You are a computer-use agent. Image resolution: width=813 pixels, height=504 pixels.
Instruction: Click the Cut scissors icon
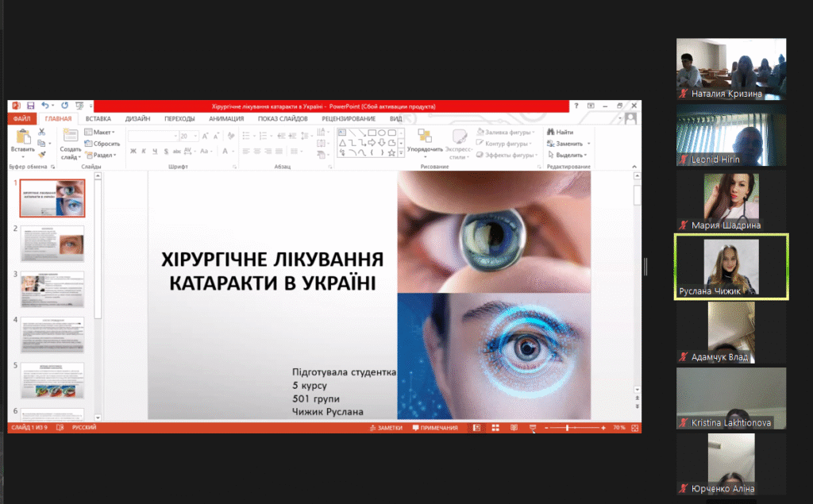pyautogui.click(x=42, y=133)
